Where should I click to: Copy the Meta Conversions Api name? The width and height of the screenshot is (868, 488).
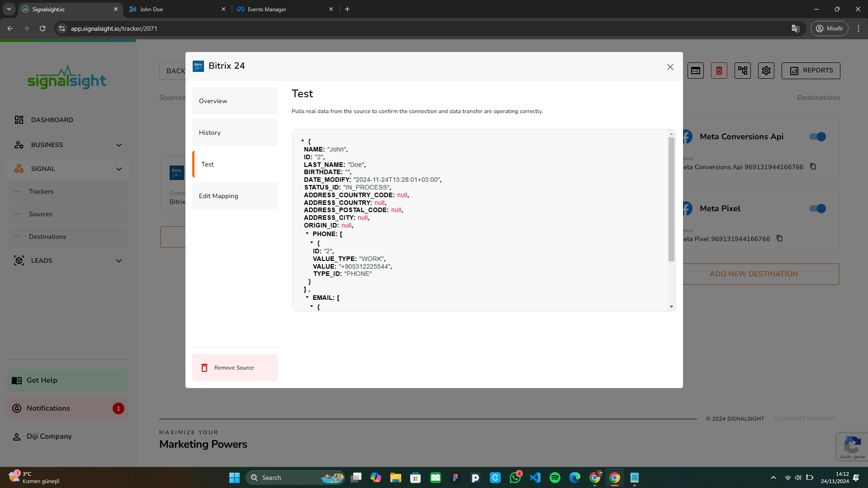(x=813, y=166)
